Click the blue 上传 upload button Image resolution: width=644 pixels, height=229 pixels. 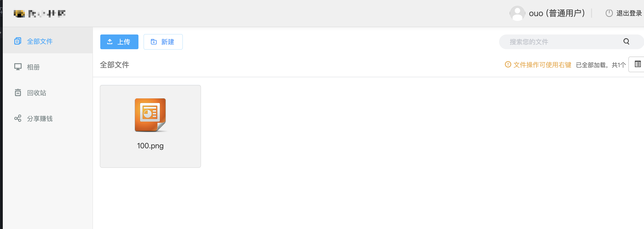coord(119,42)
